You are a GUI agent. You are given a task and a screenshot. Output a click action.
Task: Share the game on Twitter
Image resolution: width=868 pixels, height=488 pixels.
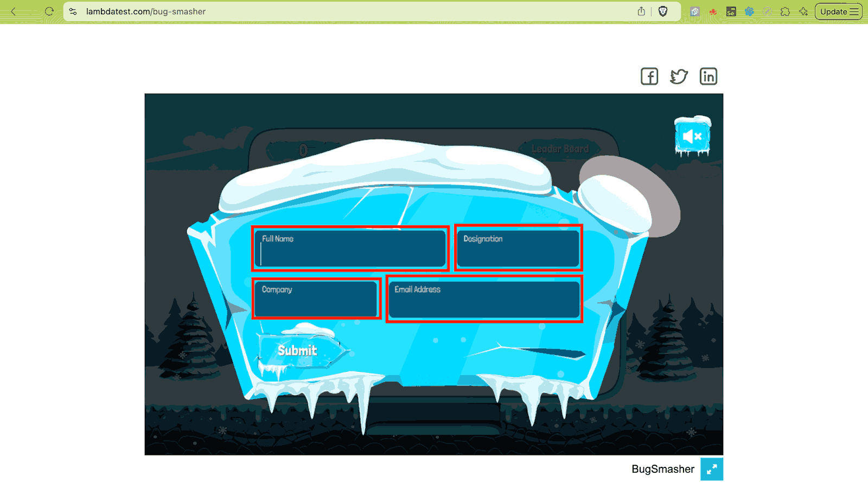coord(679,77)
